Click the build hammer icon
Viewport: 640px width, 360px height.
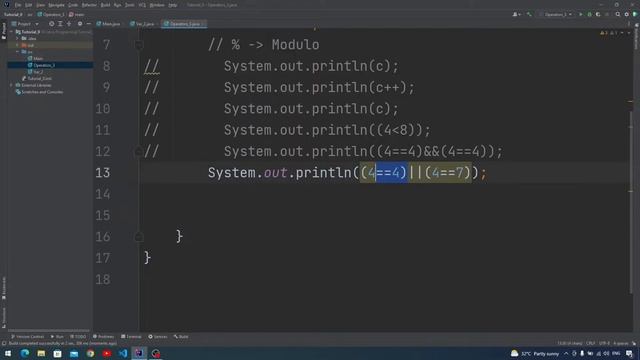point(529,14)
